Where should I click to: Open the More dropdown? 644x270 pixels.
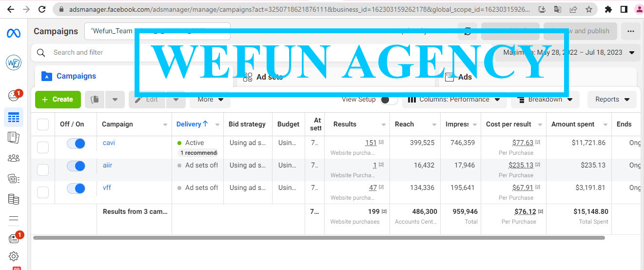tap(210, 99)
